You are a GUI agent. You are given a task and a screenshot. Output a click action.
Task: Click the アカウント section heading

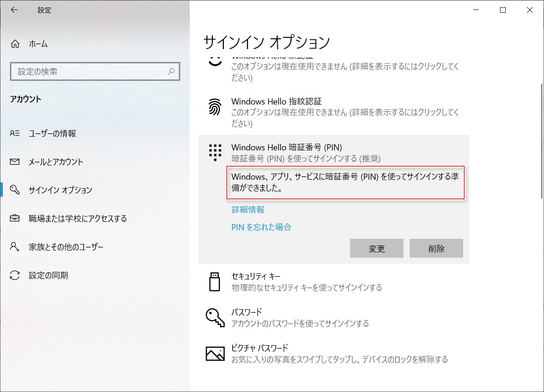point(26,99)
